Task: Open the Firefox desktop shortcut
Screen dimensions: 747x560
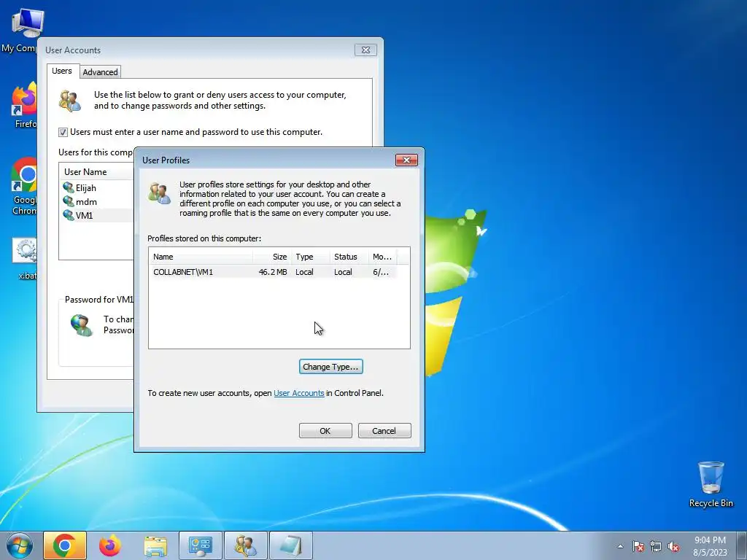Action: tap(25, 105)
